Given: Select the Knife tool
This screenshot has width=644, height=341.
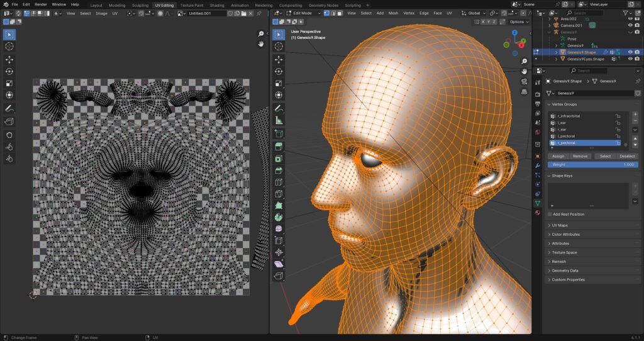Looking at the screenshot, I should [279, 194].
